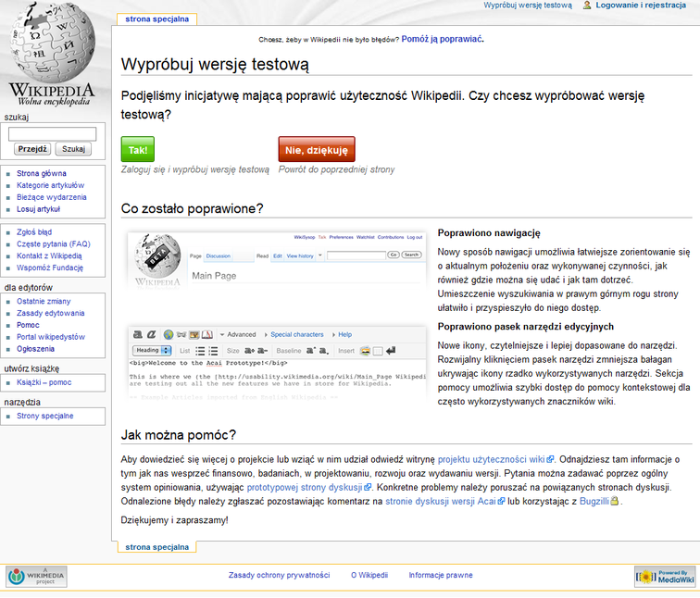
Task: Open prototypowej strony dyskusji link
Action: coord(309,488)
